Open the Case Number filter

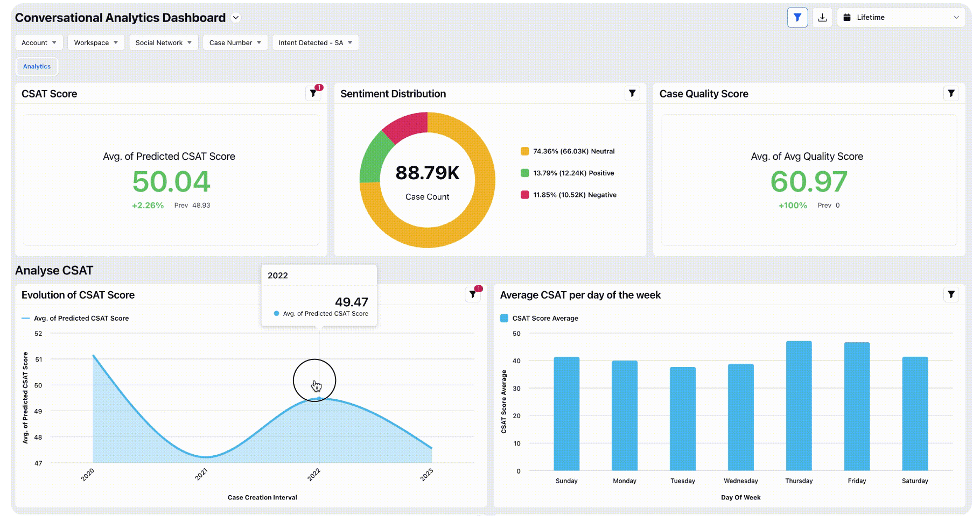235,43
